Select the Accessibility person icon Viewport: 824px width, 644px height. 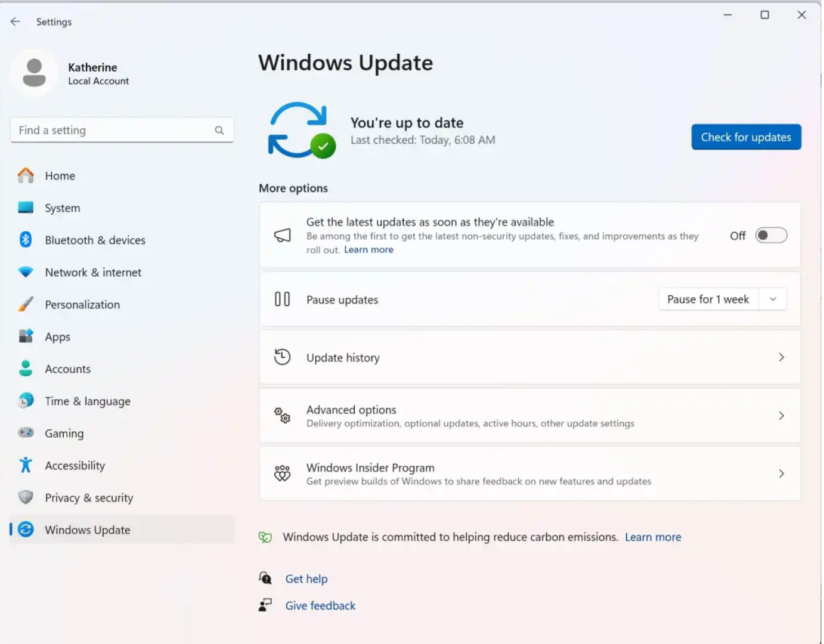coord(26,465)
